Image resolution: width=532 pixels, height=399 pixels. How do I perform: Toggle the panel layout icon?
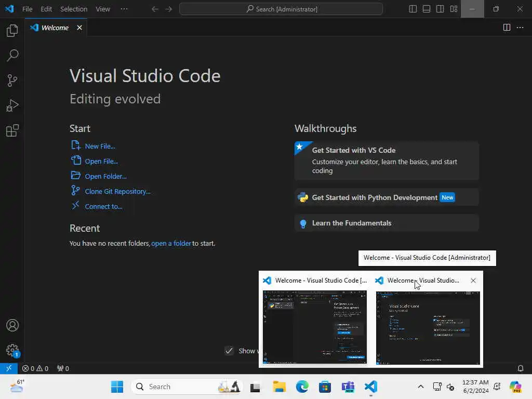[426, 9]
